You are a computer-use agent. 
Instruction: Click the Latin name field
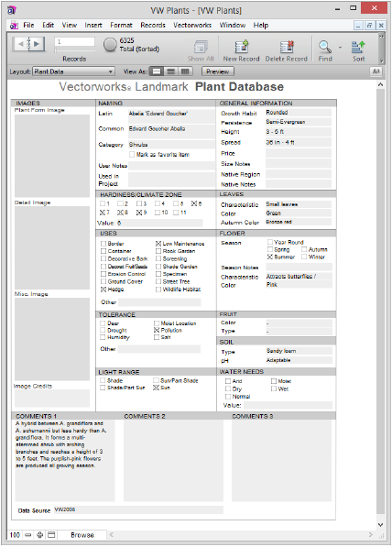click(x=171, y=115)
